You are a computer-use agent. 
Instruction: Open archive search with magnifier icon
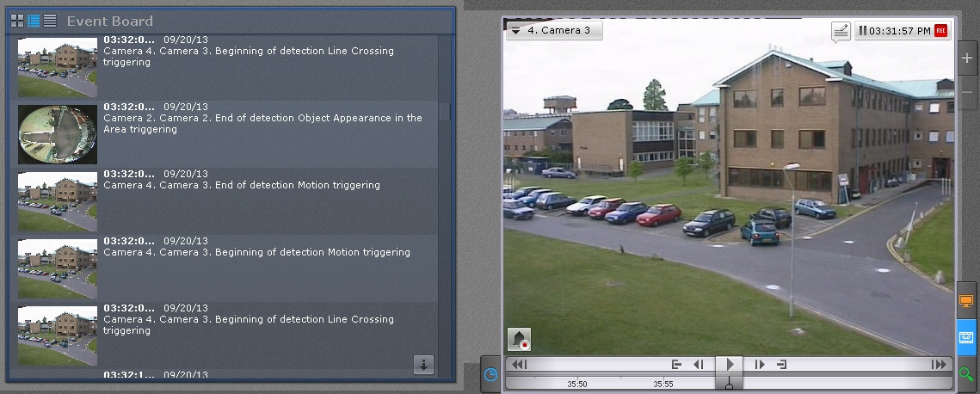coord(966,373)
